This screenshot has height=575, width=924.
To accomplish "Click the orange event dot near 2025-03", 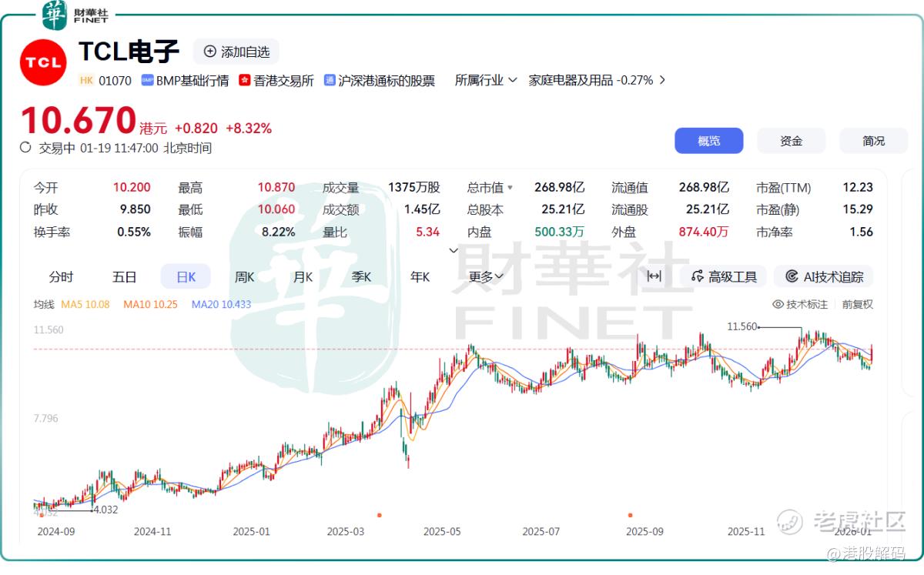I will click(379, 515).
